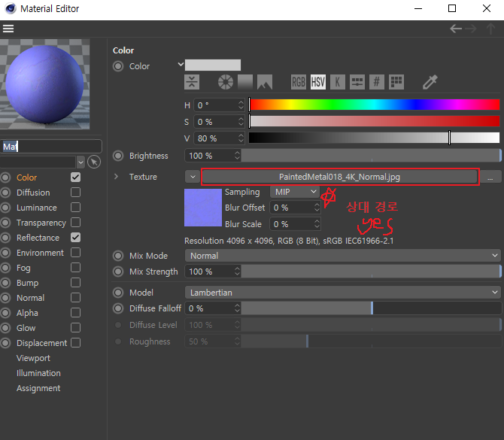Show hexadecimal color mode
The height and width of the screenshot is (440, 504).
click(x=377, y=82)
